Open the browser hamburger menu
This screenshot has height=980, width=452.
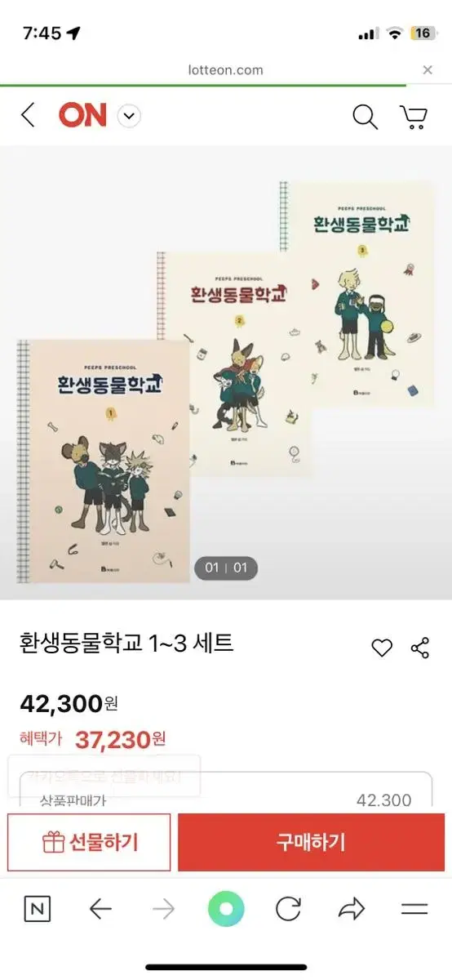pos(414,909)
